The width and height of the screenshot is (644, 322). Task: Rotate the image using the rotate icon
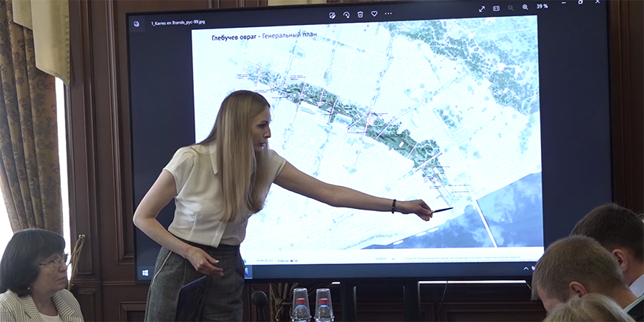coord(346,14)
